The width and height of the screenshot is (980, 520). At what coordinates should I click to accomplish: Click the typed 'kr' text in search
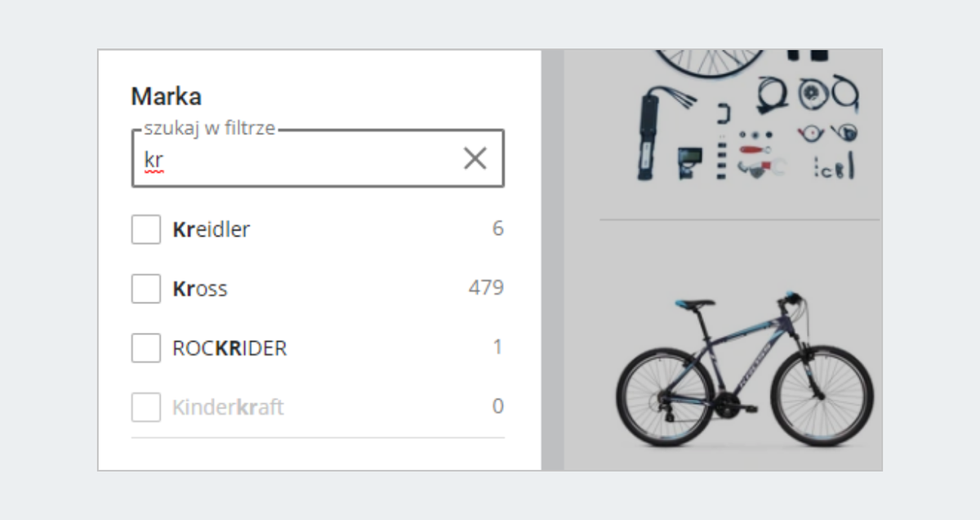[x=154, y=160]
